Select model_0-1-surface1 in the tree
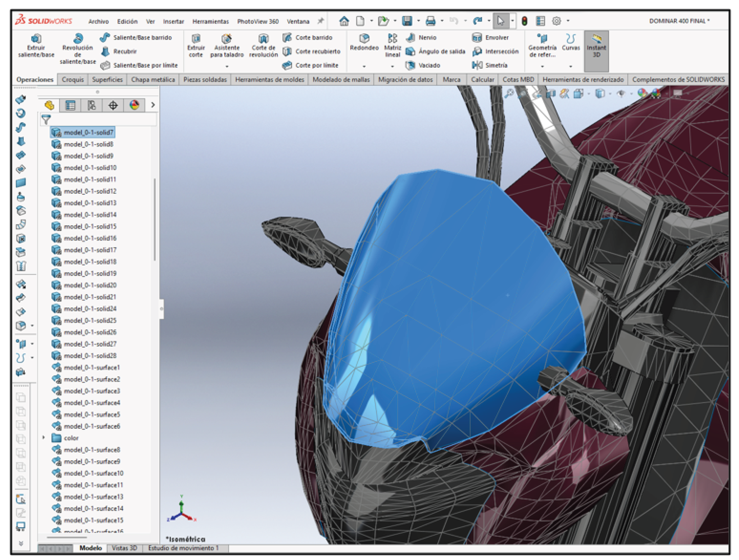Image resolution: width=739 pixels, height=560 pixels. pos(86,367)
